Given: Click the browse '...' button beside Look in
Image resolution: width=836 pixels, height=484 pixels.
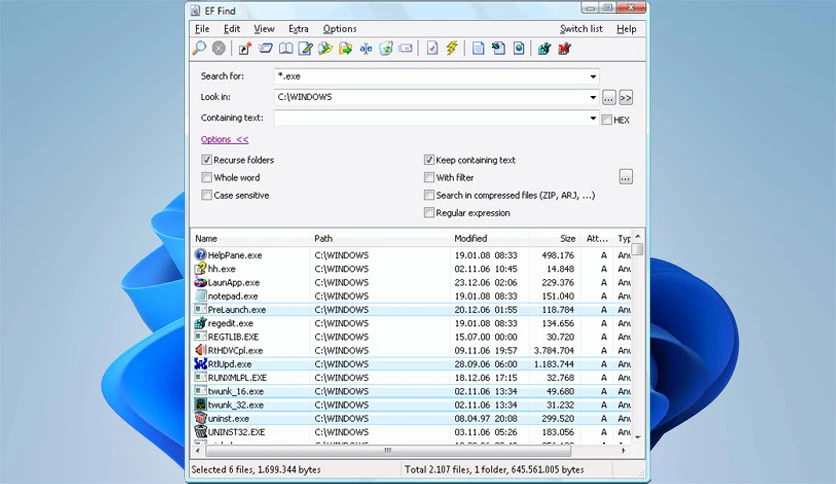Looking at the screenshot, I should tap(609, 98).
